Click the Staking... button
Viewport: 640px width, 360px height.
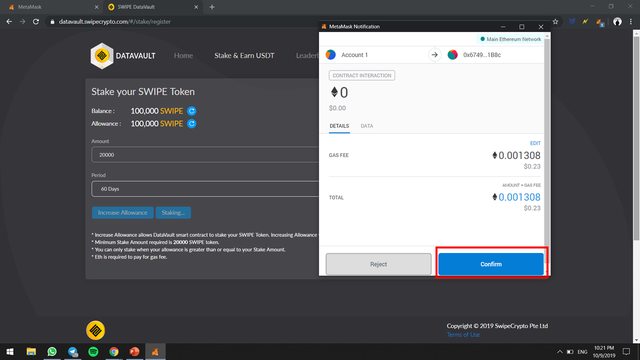[173, 212]
